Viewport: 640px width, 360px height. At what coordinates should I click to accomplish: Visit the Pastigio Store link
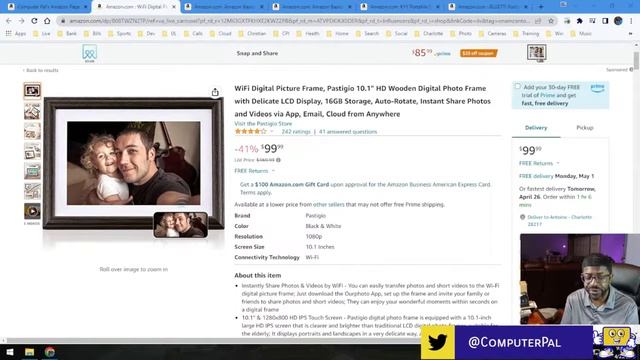(x=263, y=123)
